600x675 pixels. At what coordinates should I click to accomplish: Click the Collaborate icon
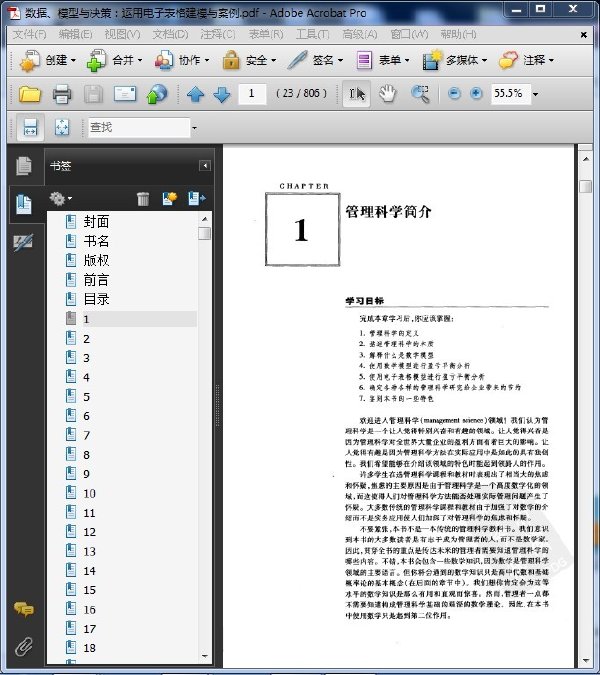pyautogui.click(x=164, y=60)
